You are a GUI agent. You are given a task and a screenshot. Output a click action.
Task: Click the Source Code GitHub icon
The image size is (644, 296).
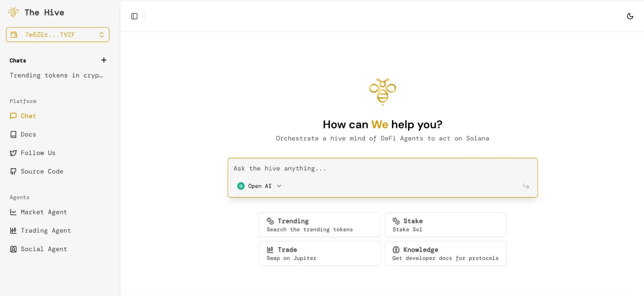pos(13,171)
